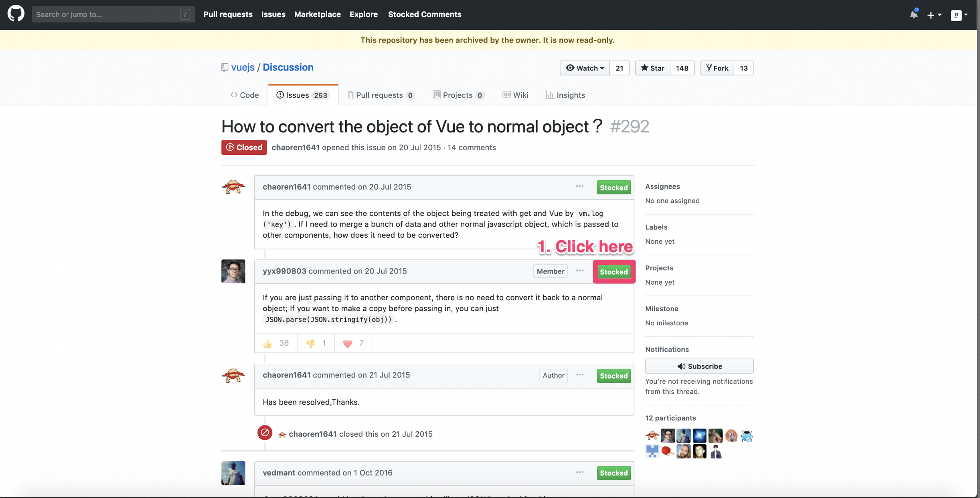The image size is (980, 498).
Task: Open the plus create-new dropdown
Action: tap(934, 15)
